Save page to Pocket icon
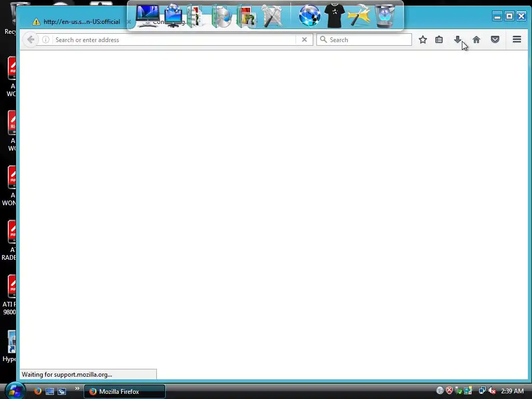532x399 pixels. click(x=495, y=39)
